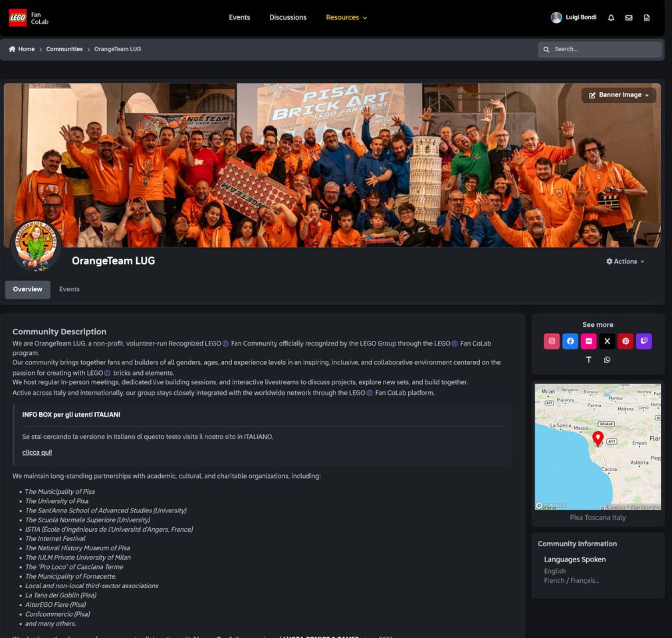Click 'INFO BOX per gli utenti ITALIANI' title
672x638 pixels.
click(x=71, y=415)
